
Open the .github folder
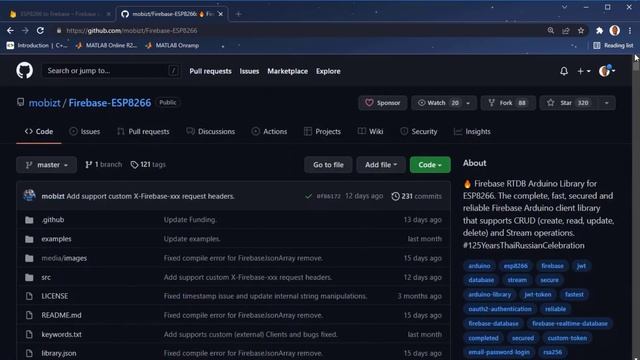53,220
